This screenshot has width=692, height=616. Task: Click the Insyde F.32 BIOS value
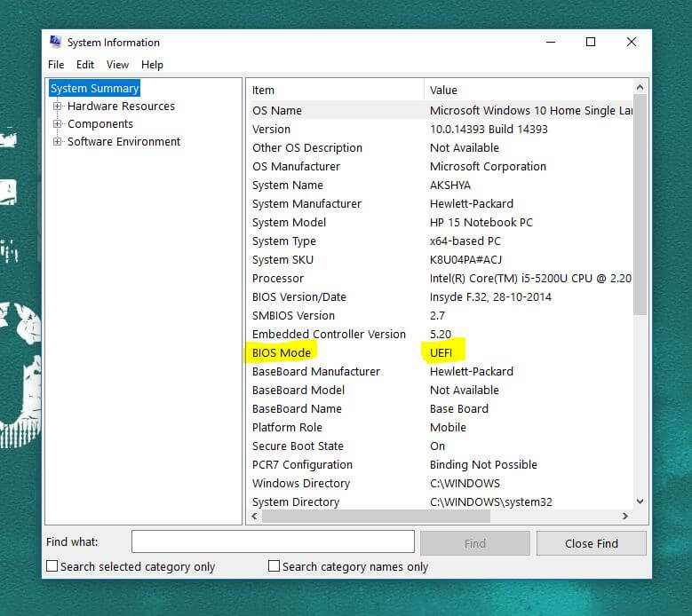pos(490,296)
